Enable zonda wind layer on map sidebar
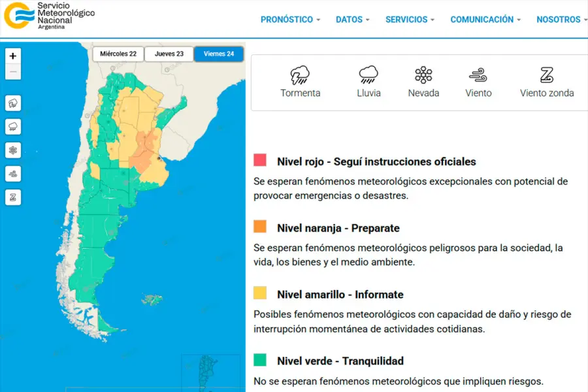The height and width of the screenshot is (392, 588). (13, 197)
